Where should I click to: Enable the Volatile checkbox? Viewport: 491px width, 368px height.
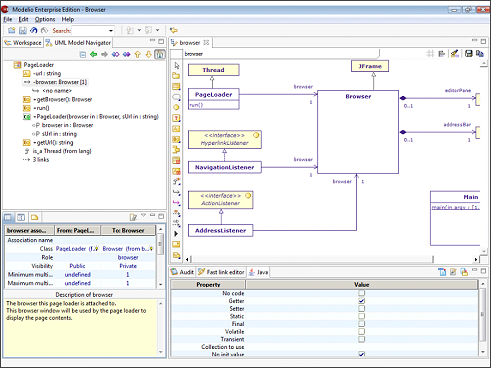pyautogui.click(x=362, y=331)
